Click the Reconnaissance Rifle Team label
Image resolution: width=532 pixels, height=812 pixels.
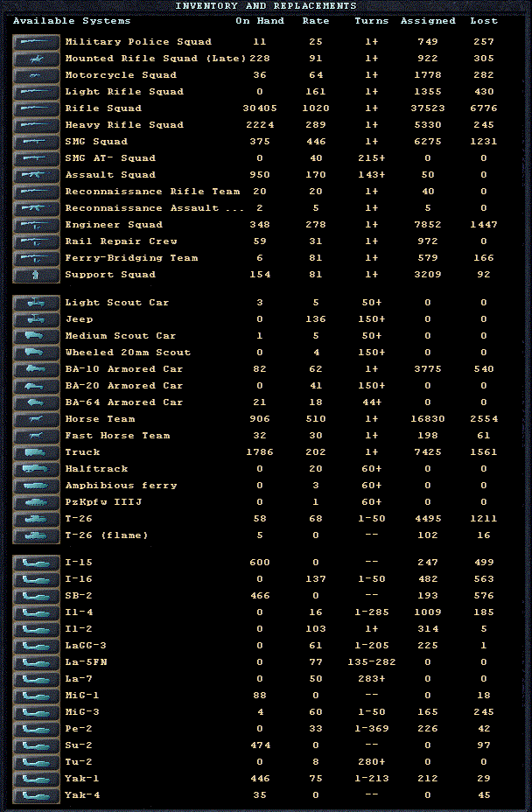[153, 192]
